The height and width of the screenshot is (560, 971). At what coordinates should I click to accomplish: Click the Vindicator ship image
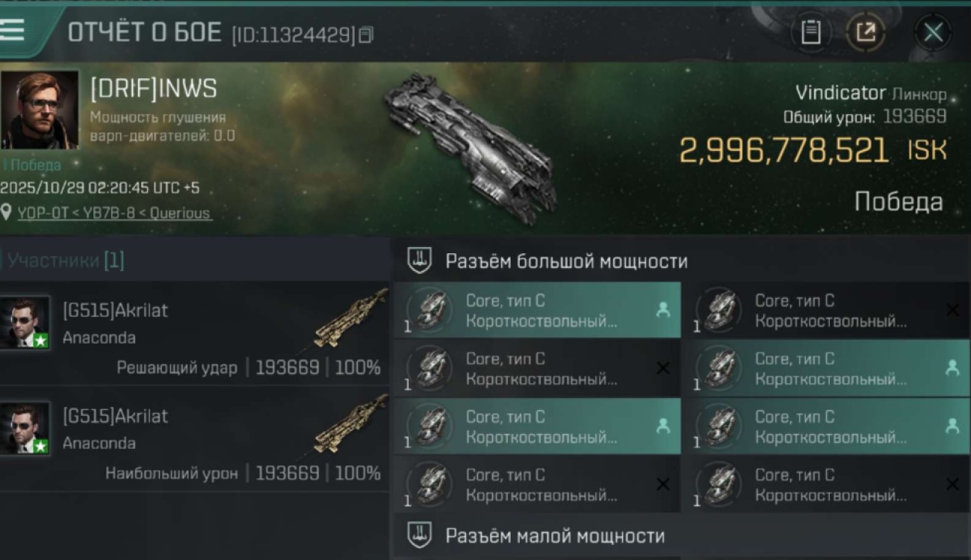[x=469, y=146]
